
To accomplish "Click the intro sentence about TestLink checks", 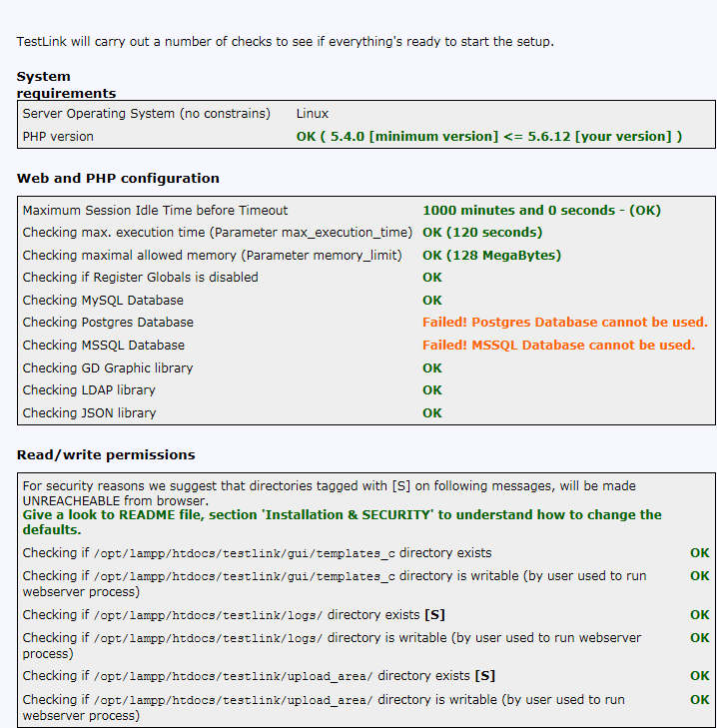I will tap(286, 42).
